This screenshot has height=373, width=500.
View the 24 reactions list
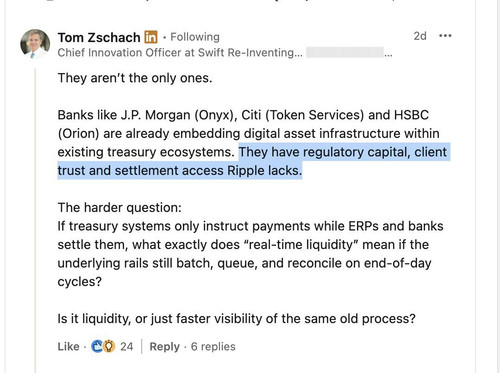click(127, 347)
